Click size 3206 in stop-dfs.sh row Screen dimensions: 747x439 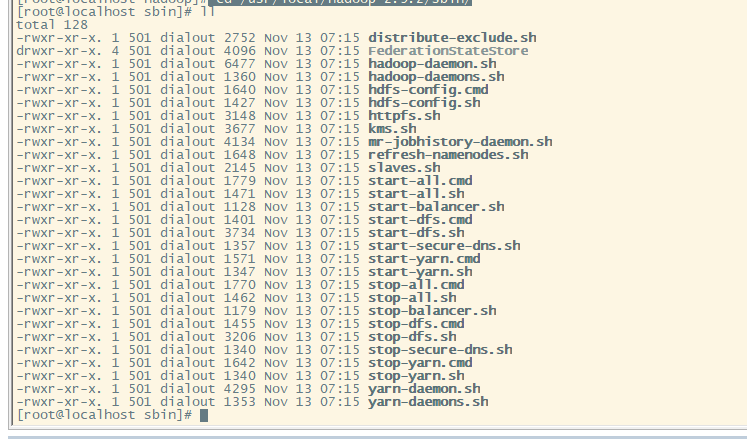pyautogui.click(x=240, y=337)
